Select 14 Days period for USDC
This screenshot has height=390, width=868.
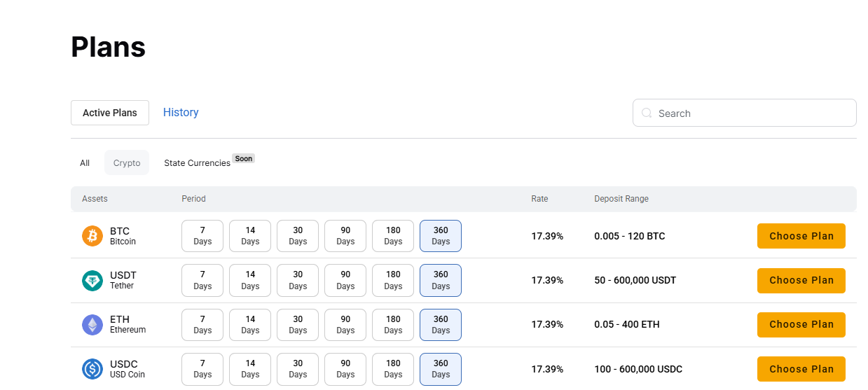pyautogui.click(x=250, y=369)
